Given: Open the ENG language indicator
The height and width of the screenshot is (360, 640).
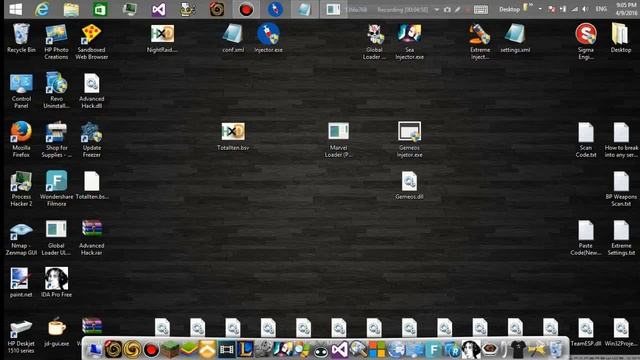Looking at the screenshot, I should pyautogui.click(x=601, y=9).
